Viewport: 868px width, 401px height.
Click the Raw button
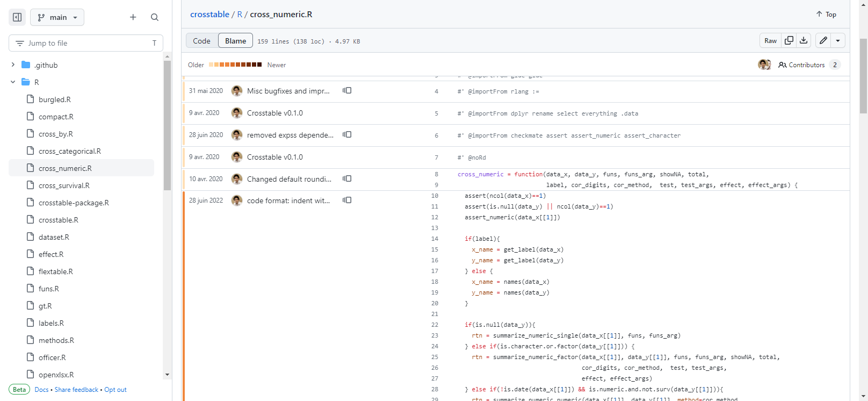pos(770,40)
